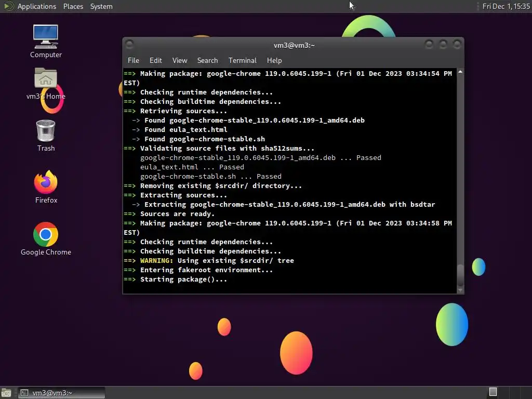Click the clock showing Fri Dec 1, 15:35
This screenshot has width=532, height=399.
click(506, 6)
